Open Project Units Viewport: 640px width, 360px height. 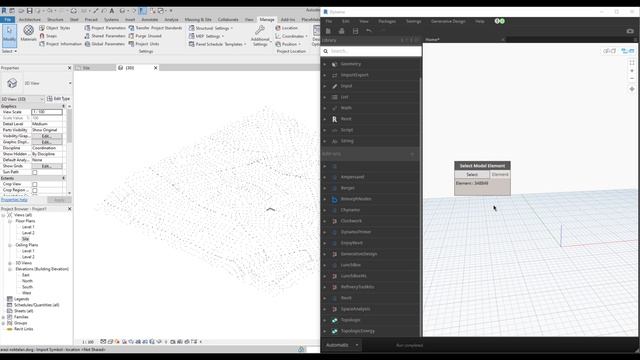(x=144, y=44)
